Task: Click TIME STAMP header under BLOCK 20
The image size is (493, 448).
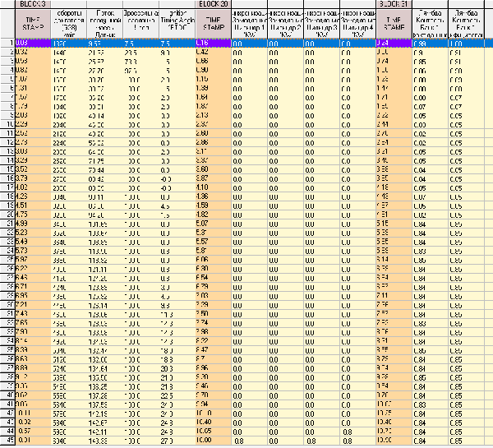Action: coord(213,24)
